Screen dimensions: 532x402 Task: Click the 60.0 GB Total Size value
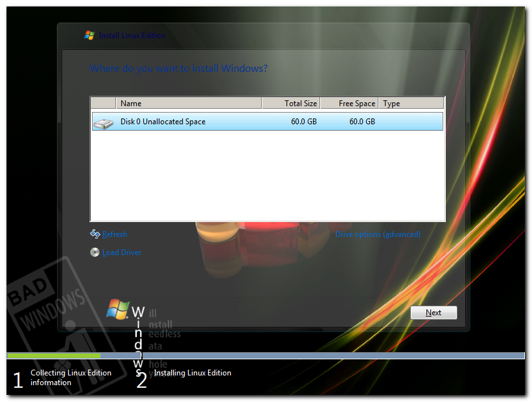(x=304, y=121)
